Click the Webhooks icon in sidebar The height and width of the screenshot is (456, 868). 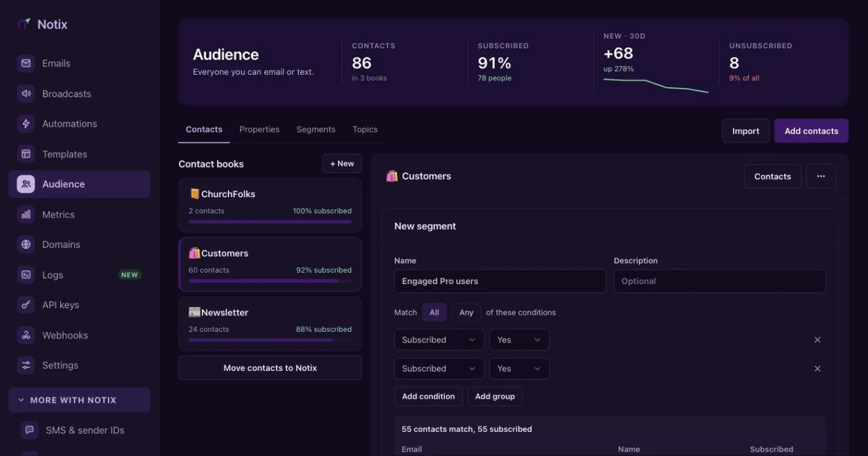point(26,335)
